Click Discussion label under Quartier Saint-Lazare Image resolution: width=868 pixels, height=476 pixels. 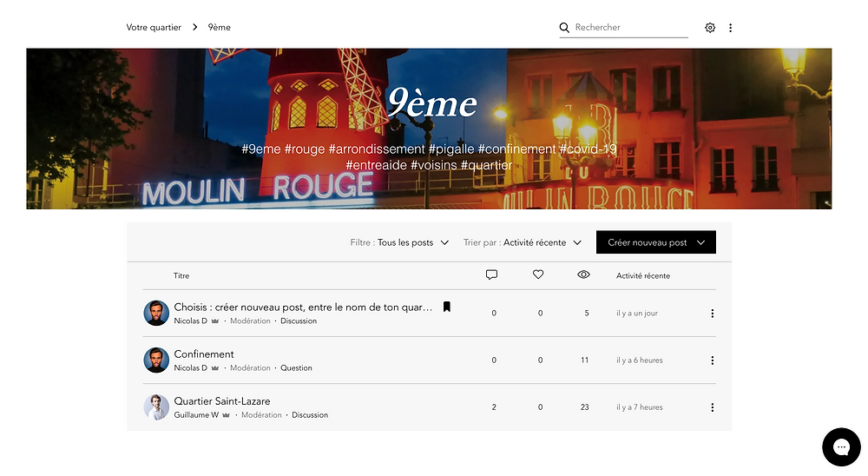coord(310,415)
